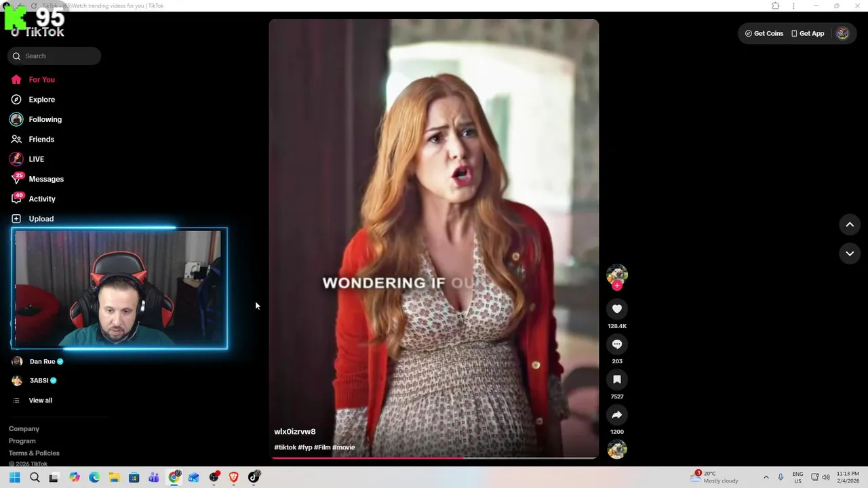Click View all following accounts
The height and width of the screenshot is (488, 868).
[40, 401]
